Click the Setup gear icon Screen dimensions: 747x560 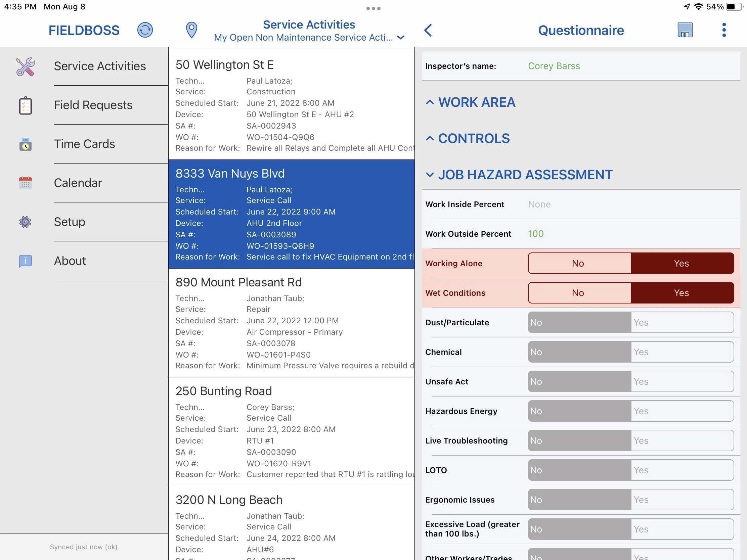coord(25,222)
